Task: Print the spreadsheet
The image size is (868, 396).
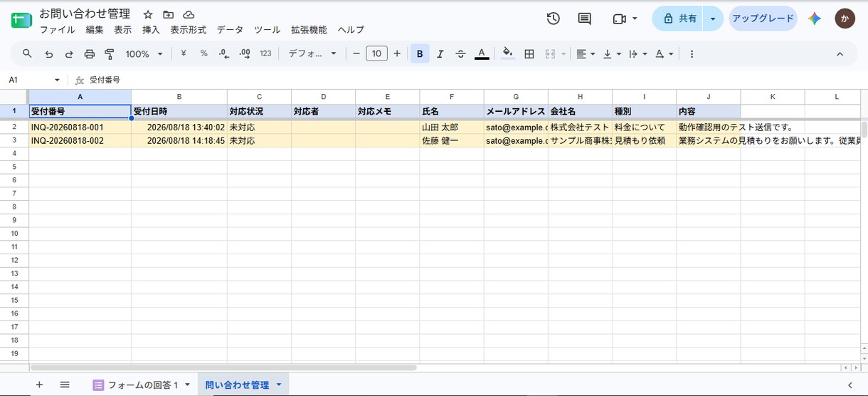Action: (90, 53)
